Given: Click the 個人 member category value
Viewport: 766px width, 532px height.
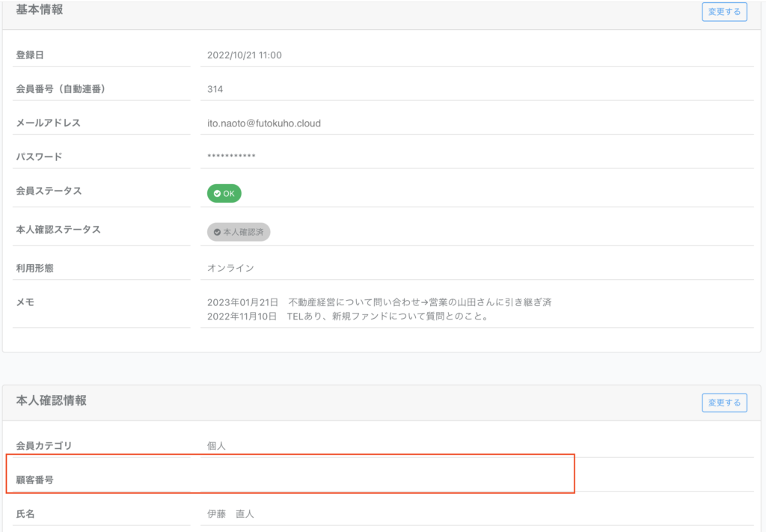Looking at the screenshot, I should (216, 446).
